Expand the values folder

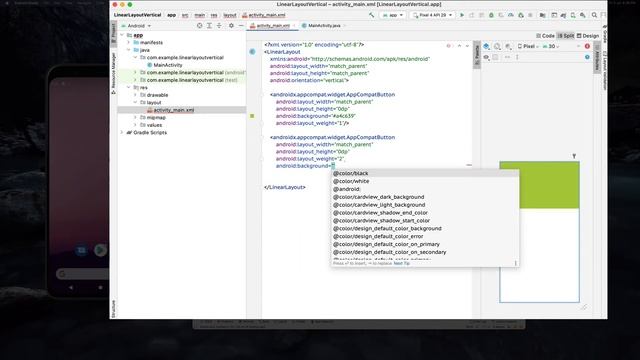(x=135, y=125)
